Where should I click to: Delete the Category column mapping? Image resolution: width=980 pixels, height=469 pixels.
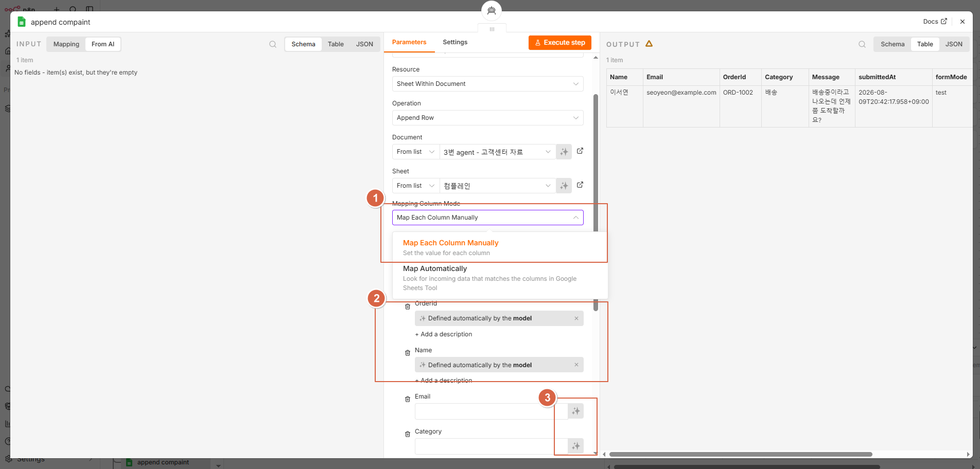pos(408,434)
